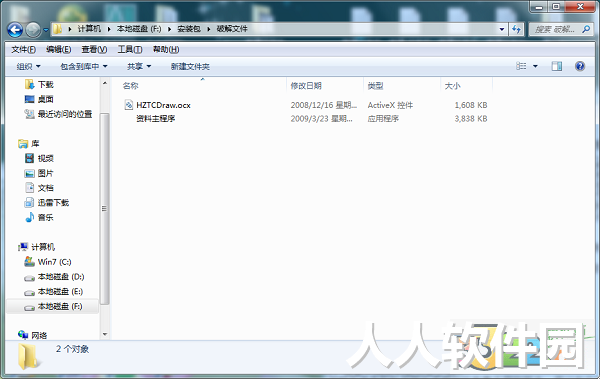Click the navigation pane vertical scrollbar
The image size is (600, 379).
click(x=104, y=208)
